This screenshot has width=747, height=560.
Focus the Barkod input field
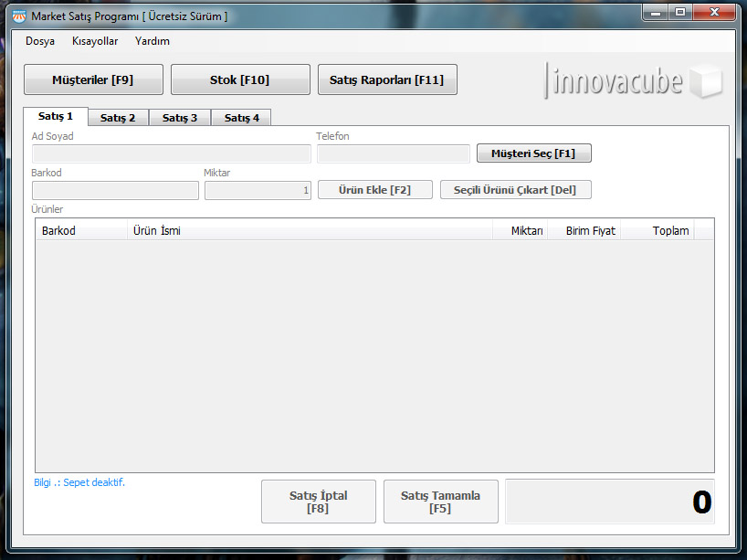tap(115, 190)
